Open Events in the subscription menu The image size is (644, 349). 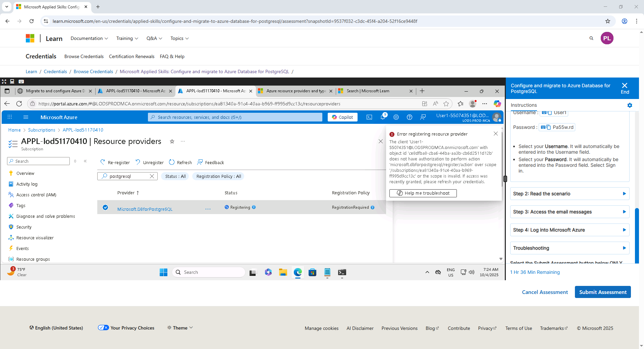click(22, 249)
